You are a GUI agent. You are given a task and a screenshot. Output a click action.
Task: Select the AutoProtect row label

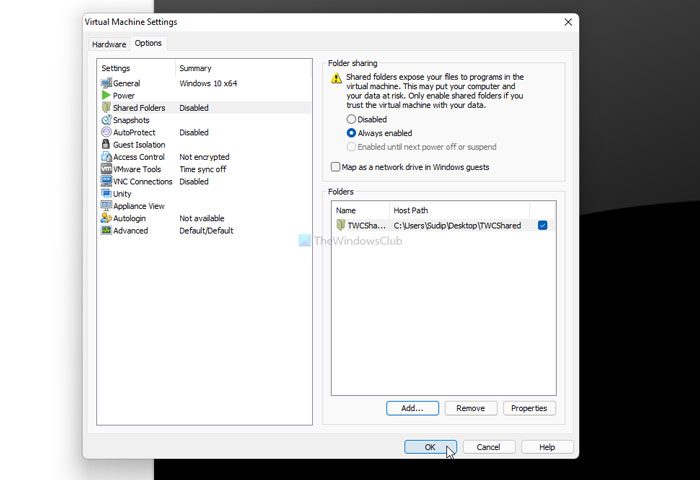click(134, 132)
